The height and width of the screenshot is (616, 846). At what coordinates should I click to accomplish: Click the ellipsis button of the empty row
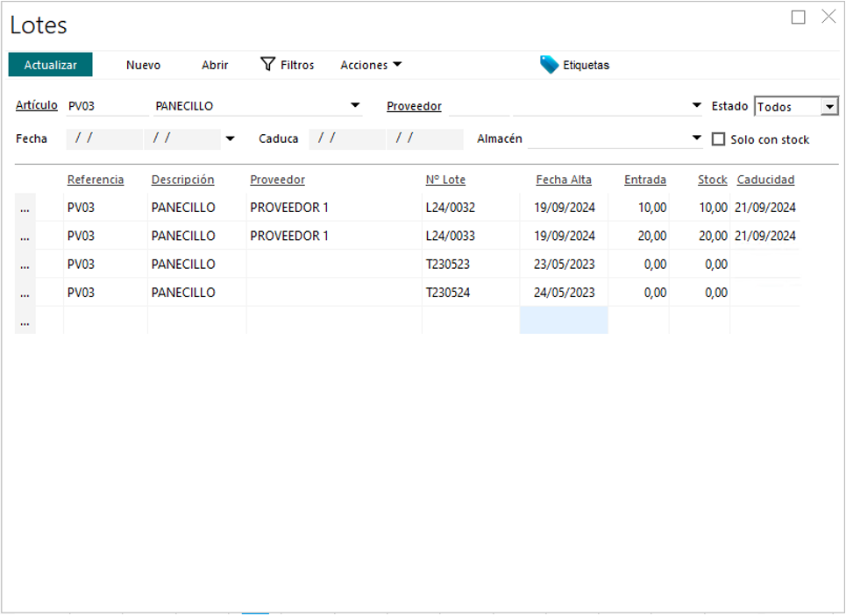pyautogui.click(x=25, y=321)
